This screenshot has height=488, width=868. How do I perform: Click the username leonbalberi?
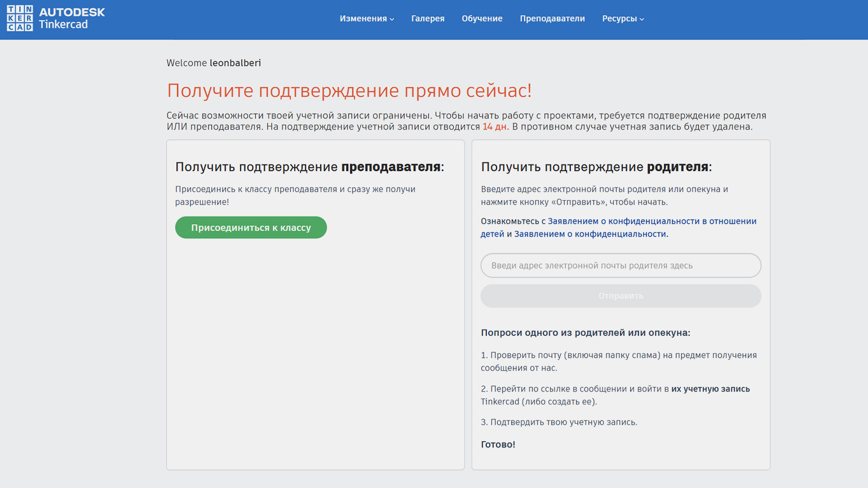(x=235, y=63)
